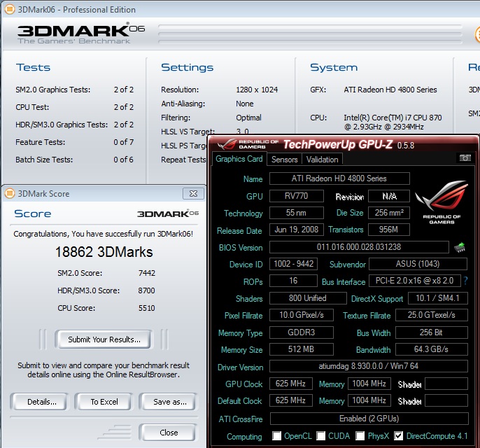
Task: Click the Batch Size Tests 0 of 6 value
Action: (x=124, y=160)
